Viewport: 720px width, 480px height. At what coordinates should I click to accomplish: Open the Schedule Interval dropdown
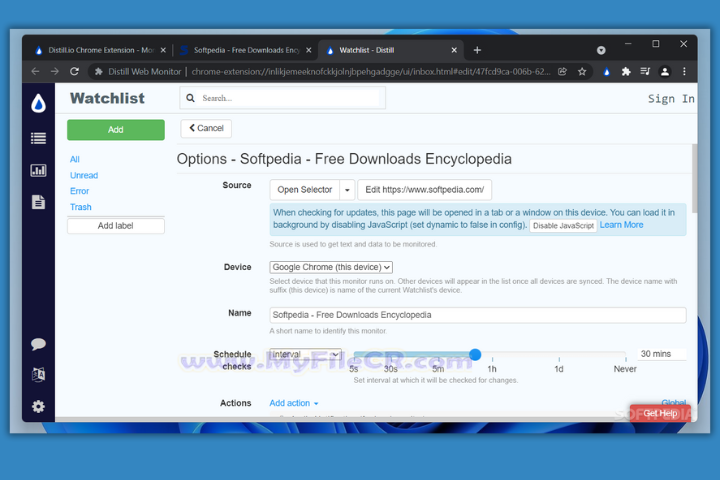(x=305, y=355)
